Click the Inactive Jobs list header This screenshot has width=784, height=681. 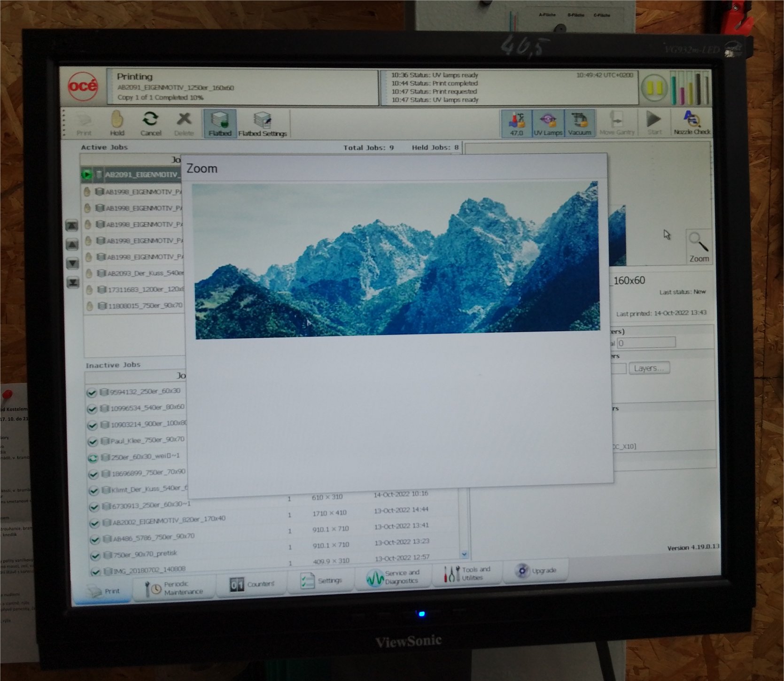(x=113, y=365)
